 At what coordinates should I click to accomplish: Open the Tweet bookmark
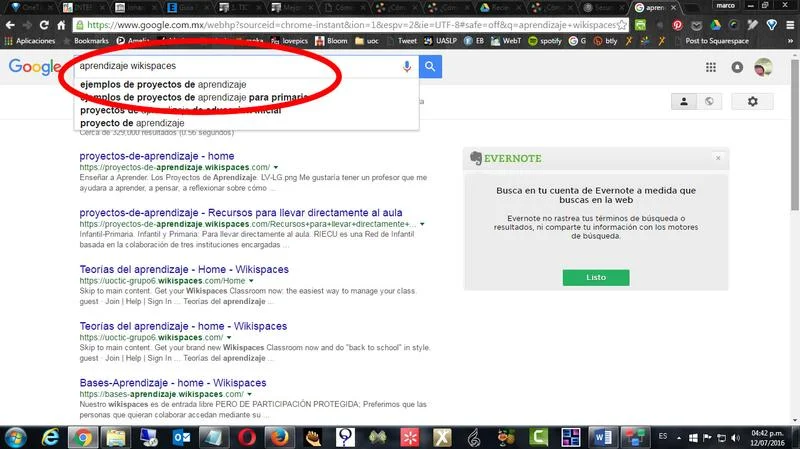(x=402, y=41)
